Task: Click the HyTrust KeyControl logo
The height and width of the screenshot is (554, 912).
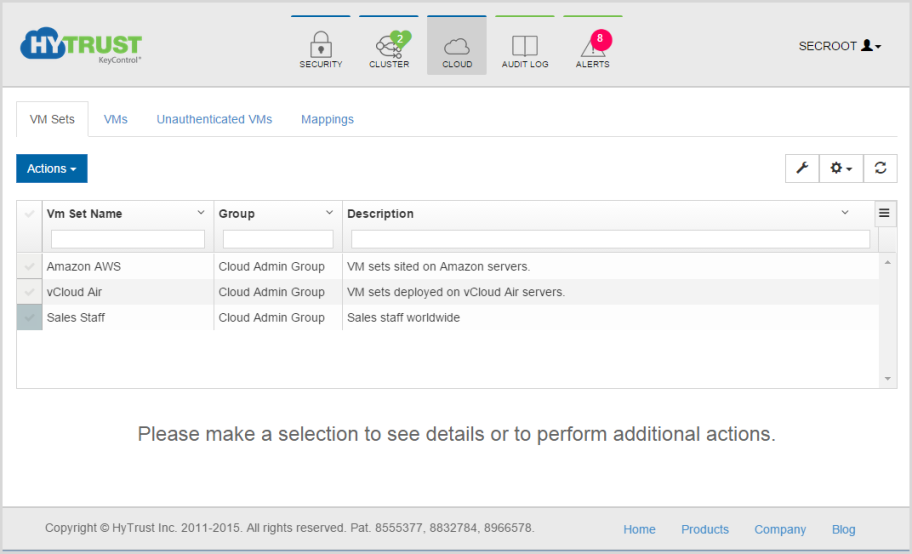Action: [x=81, y=45]
